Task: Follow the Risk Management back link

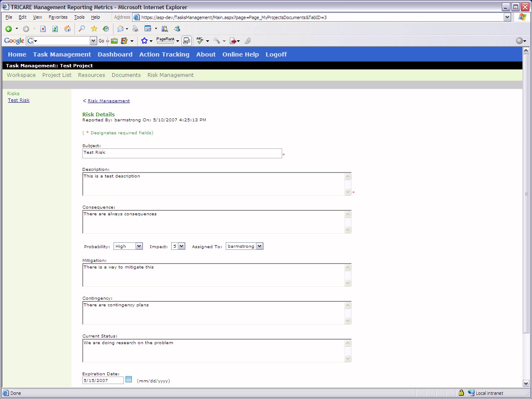Action: (108, 101)
